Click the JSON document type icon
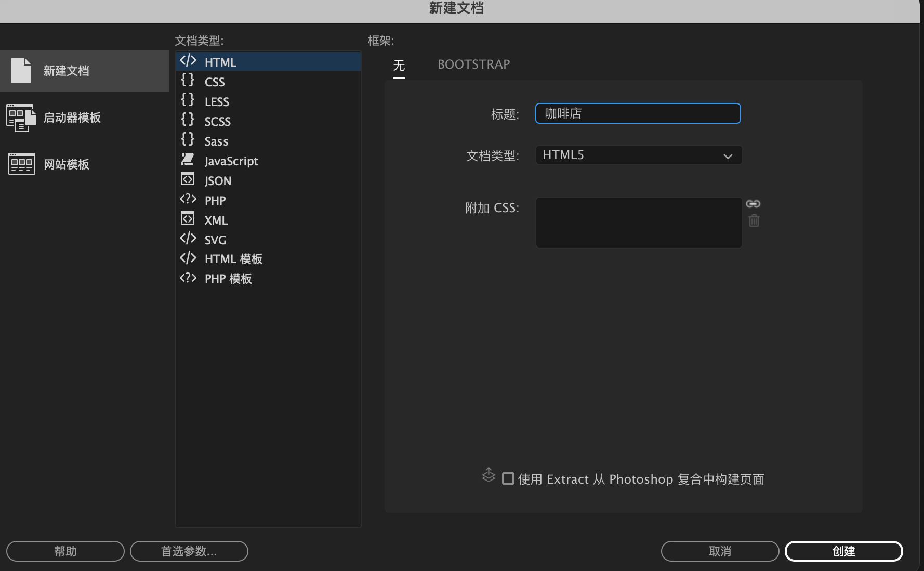The image size is (924, 571). coord(188,179)
